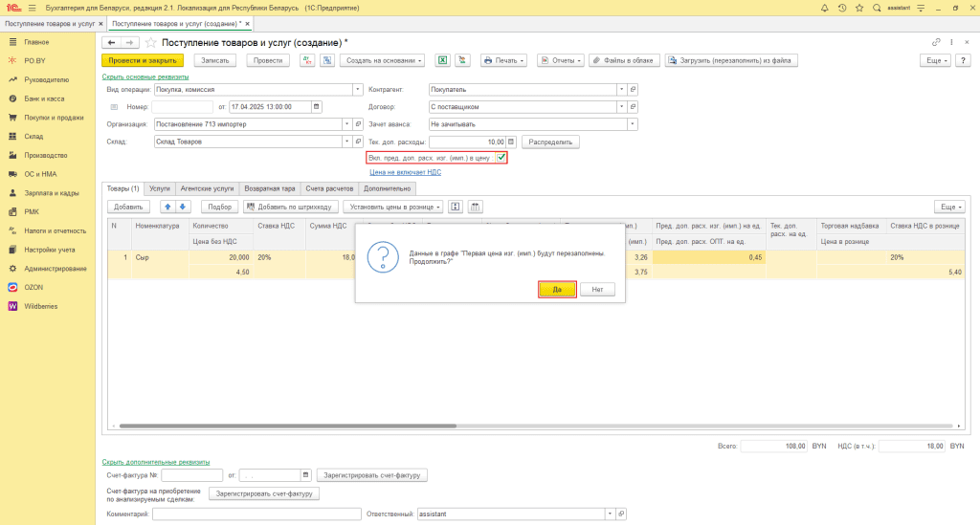Open Установить цены в рознице dropdown

[393, 207]
